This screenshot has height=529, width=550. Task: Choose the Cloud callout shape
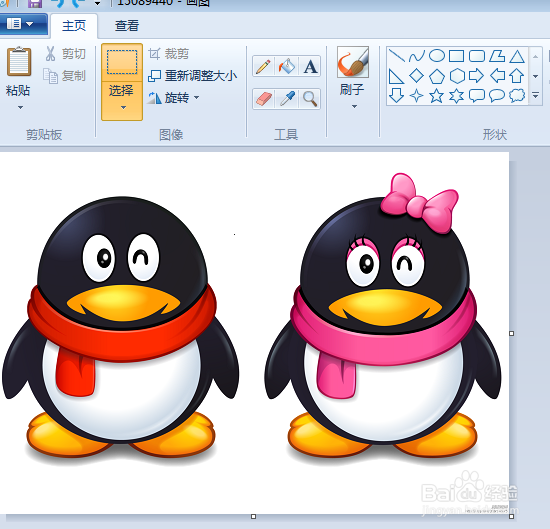pyautogui.click(x=517, y=95)
